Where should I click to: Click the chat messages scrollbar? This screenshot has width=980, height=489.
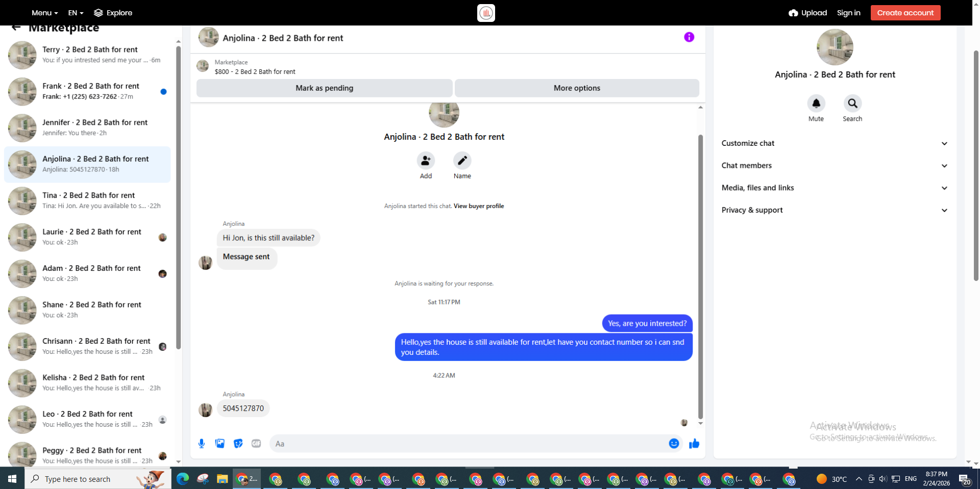coord(700,276)
